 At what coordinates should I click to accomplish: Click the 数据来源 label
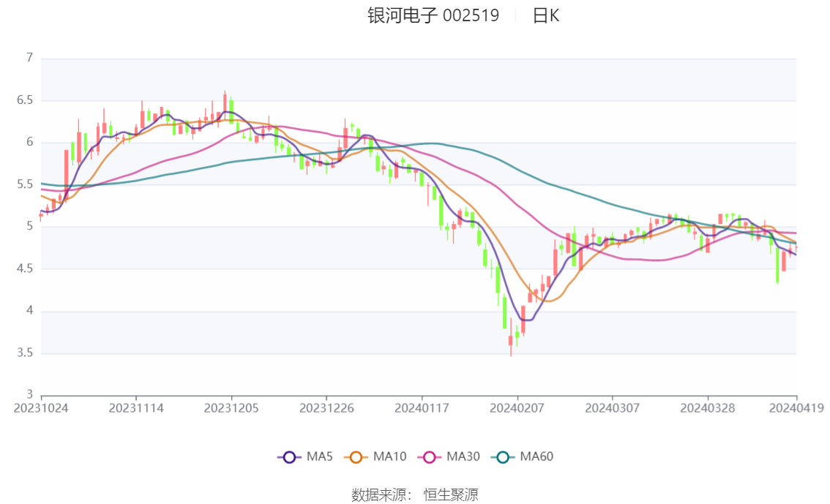tap(378, 495)
